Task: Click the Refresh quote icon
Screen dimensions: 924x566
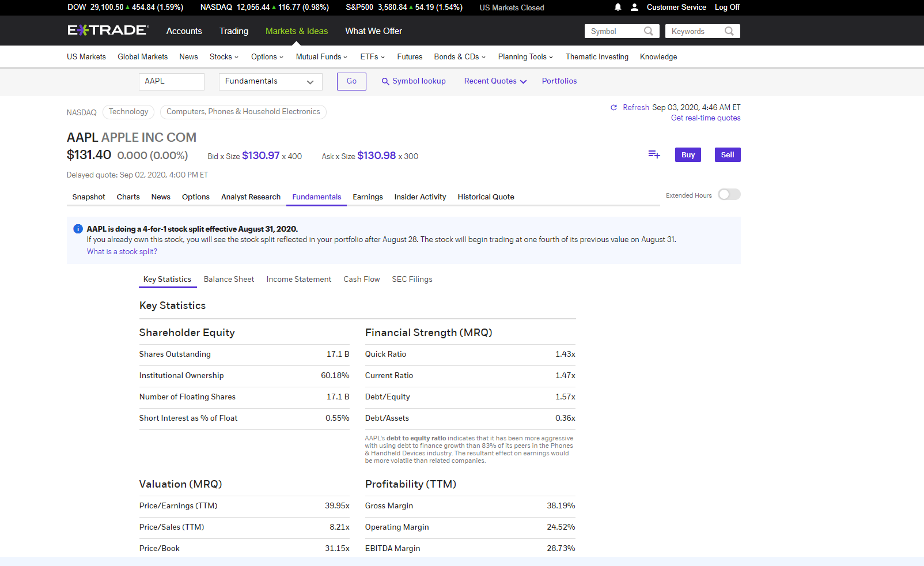Action: click(x=614, y=108)
